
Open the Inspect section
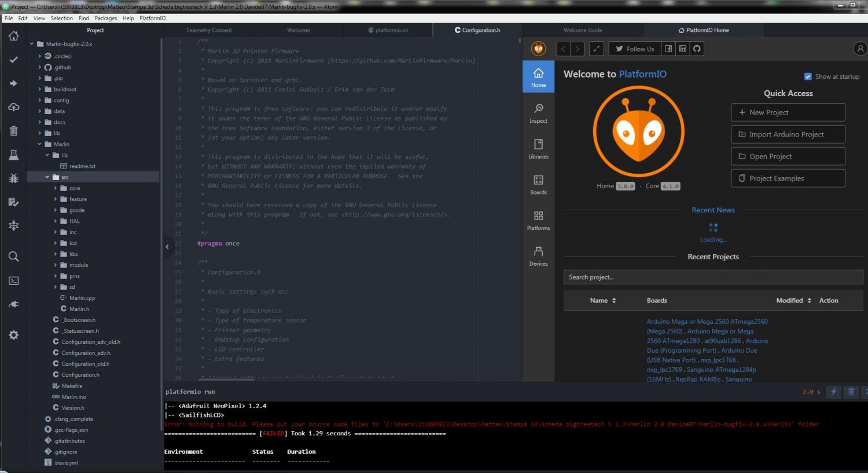click(538, 113)
